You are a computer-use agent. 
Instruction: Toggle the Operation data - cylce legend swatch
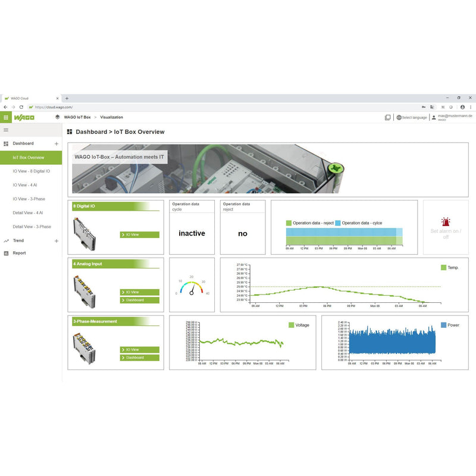point(338,223)
